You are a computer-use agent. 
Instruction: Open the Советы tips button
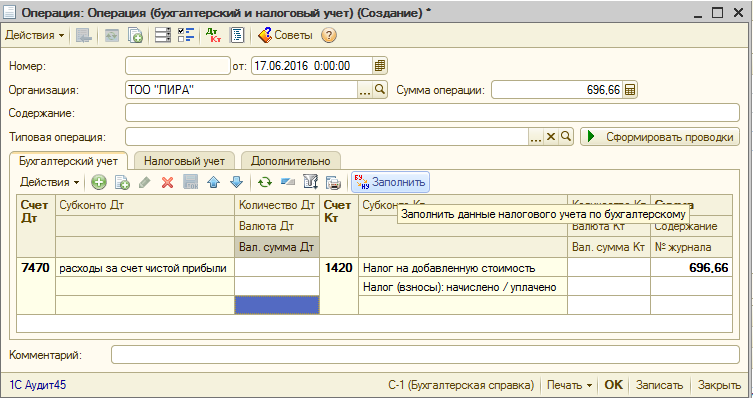point(285,36)
